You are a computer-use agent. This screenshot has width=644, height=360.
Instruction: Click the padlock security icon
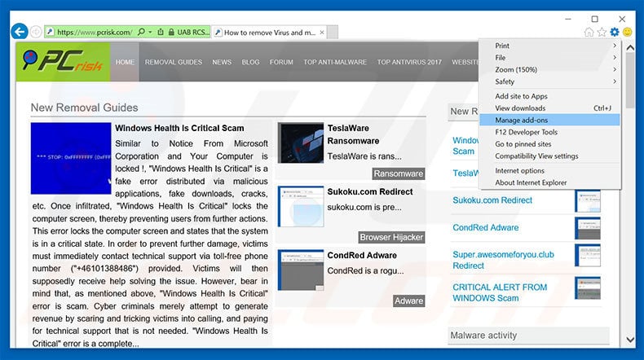click(171, 32)
